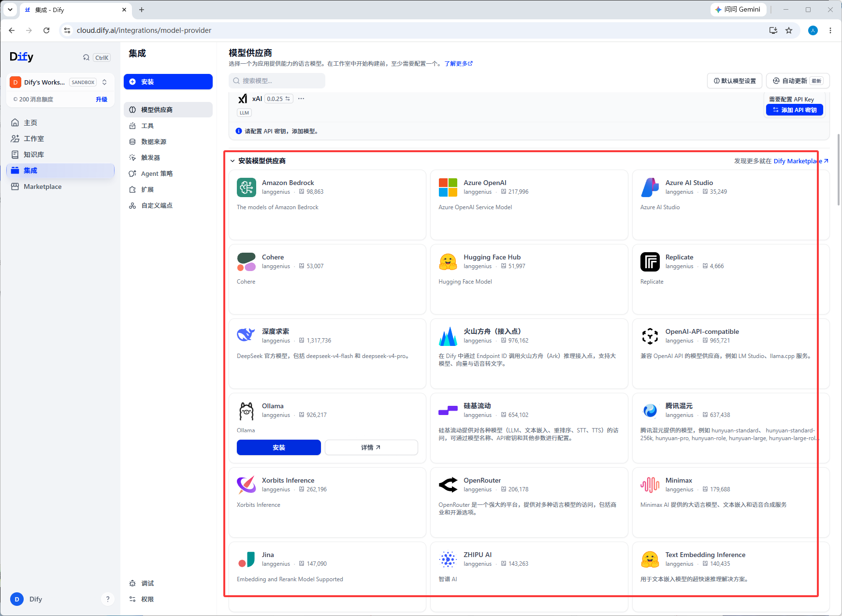The width and height of the screenshot is (842, 616).
Task: Open the OpenAI-API-compatible logo icon
Action: 650,336
